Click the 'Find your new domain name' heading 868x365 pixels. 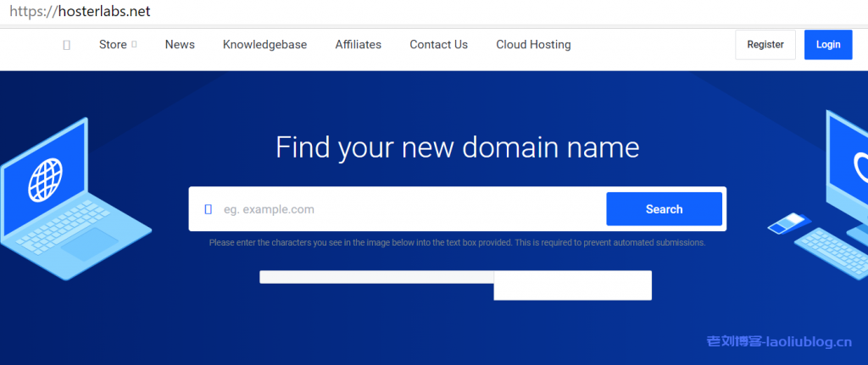click(457, 147)
